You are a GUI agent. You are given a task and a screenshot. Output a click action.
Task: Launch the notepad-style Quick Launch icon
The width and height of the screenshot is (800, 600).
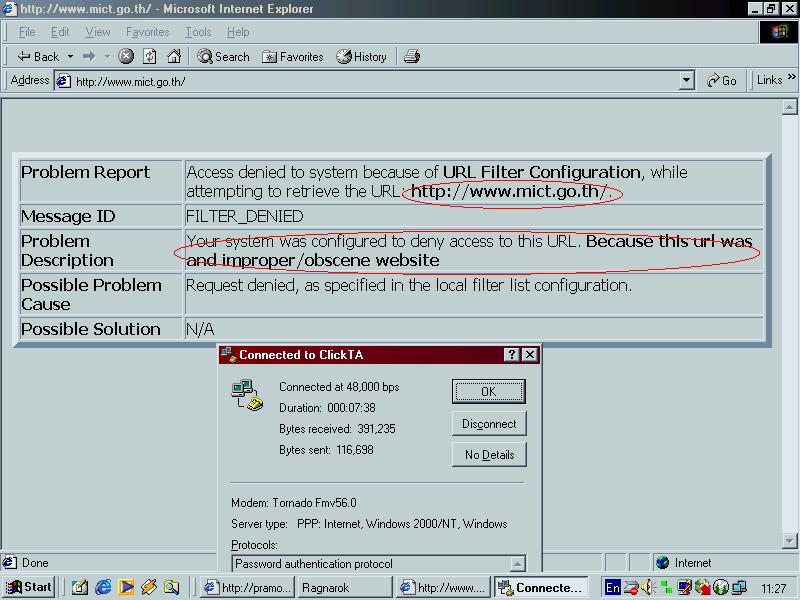80,587
